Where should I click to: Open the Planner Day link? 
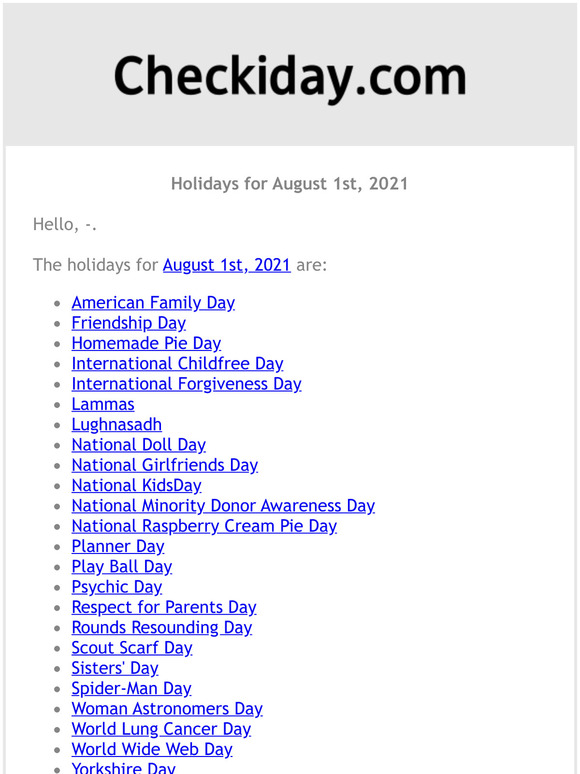118,546
